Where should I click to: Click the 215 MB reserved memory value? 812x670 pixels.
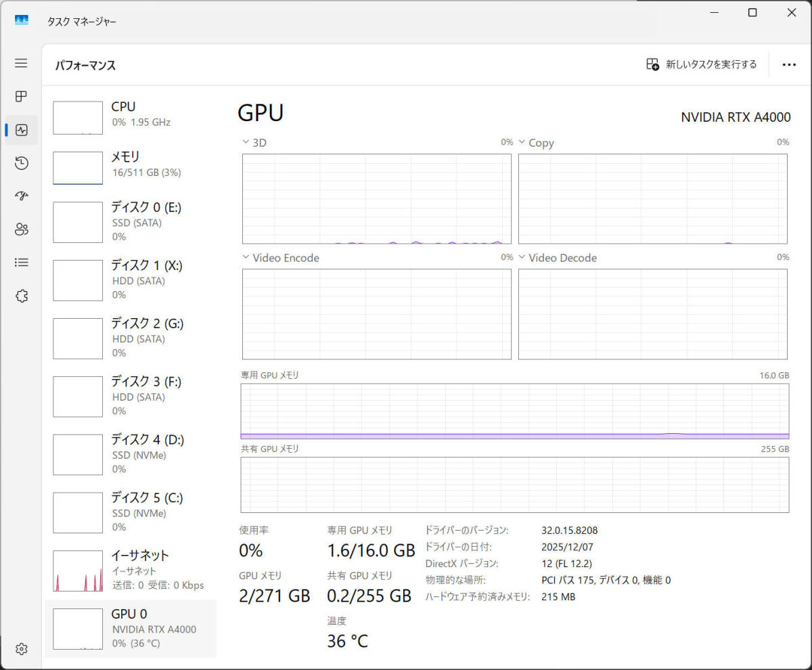click(x=558, y=596)
